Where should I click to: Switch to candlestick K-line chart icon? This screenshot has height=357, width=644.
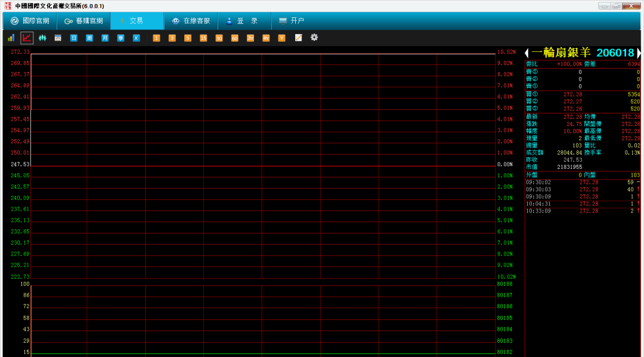click(x=42, y=38)
